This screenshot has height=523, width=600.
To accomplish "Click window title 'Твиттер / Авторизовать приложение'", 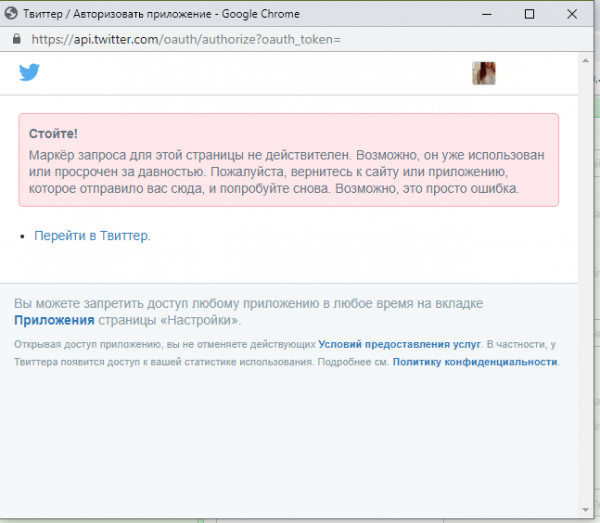I will [117, 14].
